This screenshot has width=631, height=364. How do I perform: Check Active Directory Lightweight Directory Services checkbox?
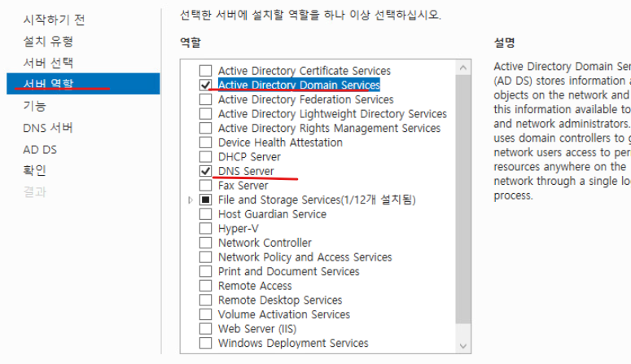[x=206, y=113]
